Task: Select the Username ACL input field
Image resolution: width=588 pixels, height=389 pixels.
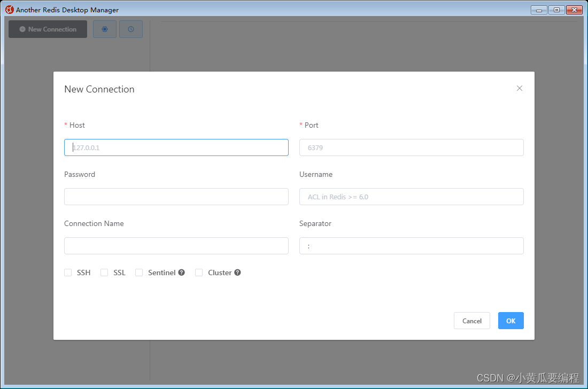Action: tap(412, 197)
